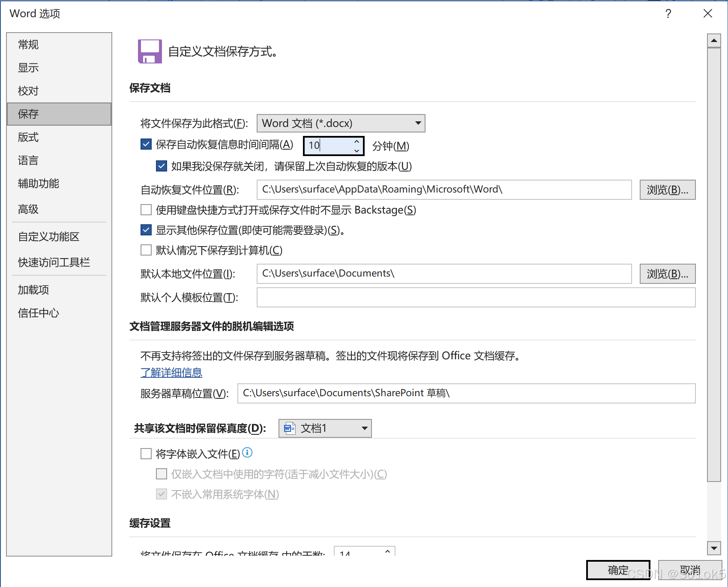Image resolution: width=728 pixels, height=587 pixels.
Task: Close the Word 选项 dialog
Action: click(x=708, y=14)
